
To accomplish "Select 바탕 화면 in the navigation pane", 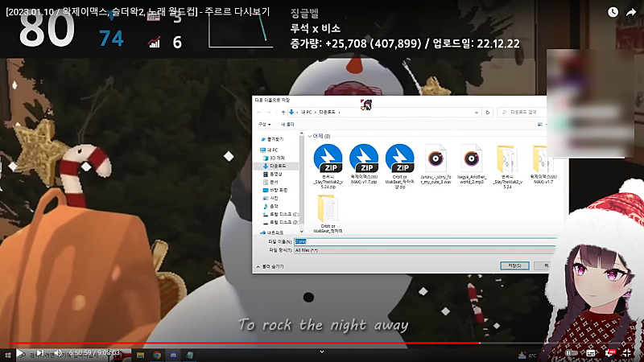I will [275, 190].
